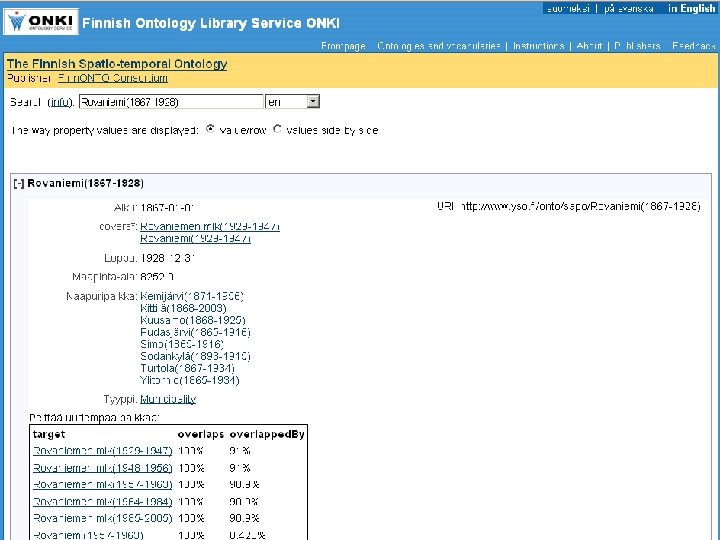Click neighbor Kittilä(1868-2003)
Screen dimensions: 720x540
pos(183,308)
